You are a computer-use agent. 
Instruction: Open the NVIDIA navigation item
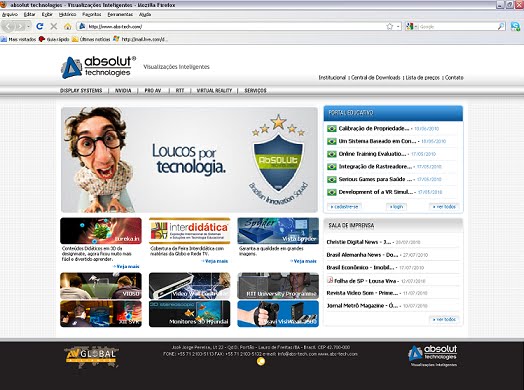pyautogui.click(x=123, y=91)
